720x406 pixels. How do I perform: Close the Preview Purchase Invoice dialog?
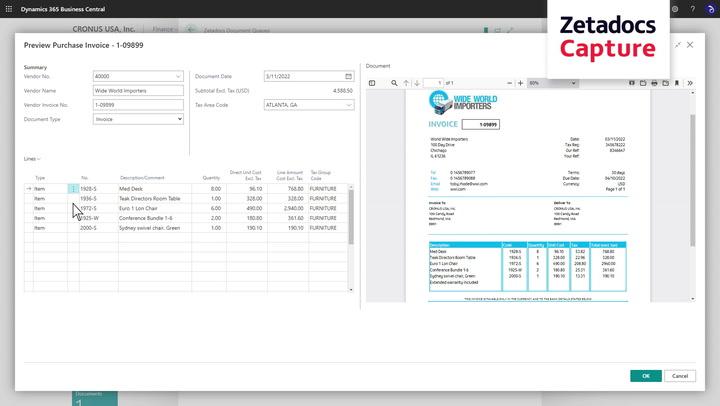[x=690, y=45]
